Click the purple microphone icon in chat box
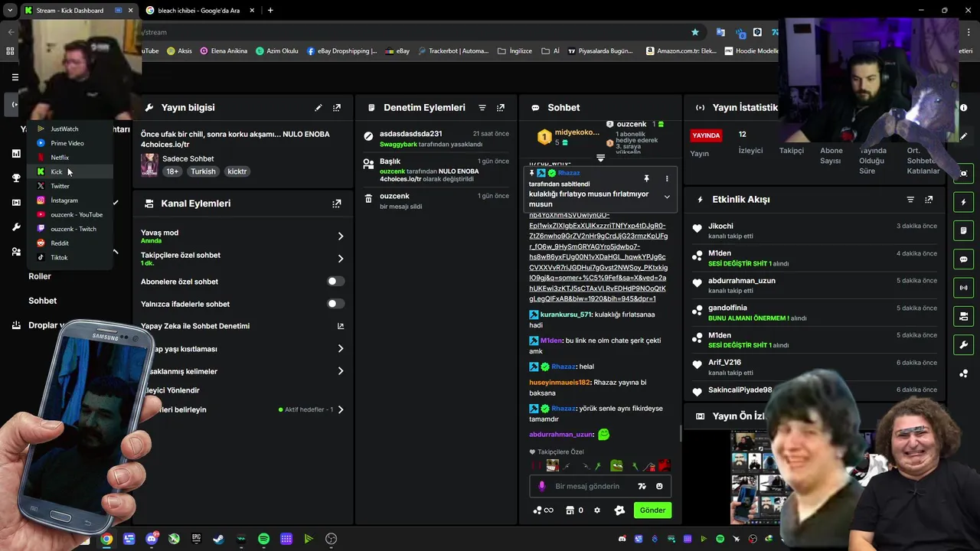The width and height of the screenshot is (980, 551). pyautogui.click(x=542, y=486)
